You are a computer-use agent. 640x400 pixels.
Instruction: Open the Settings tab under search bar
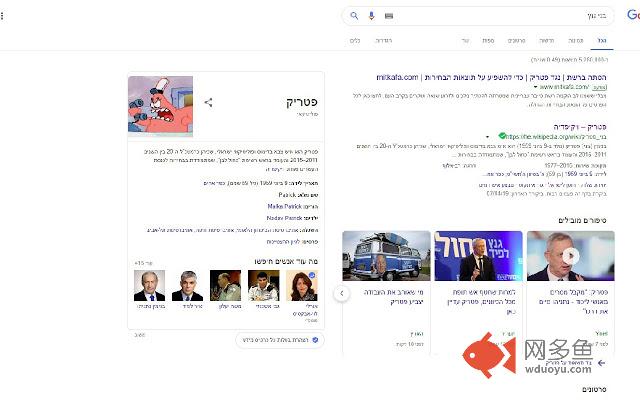tap(383, 40)
